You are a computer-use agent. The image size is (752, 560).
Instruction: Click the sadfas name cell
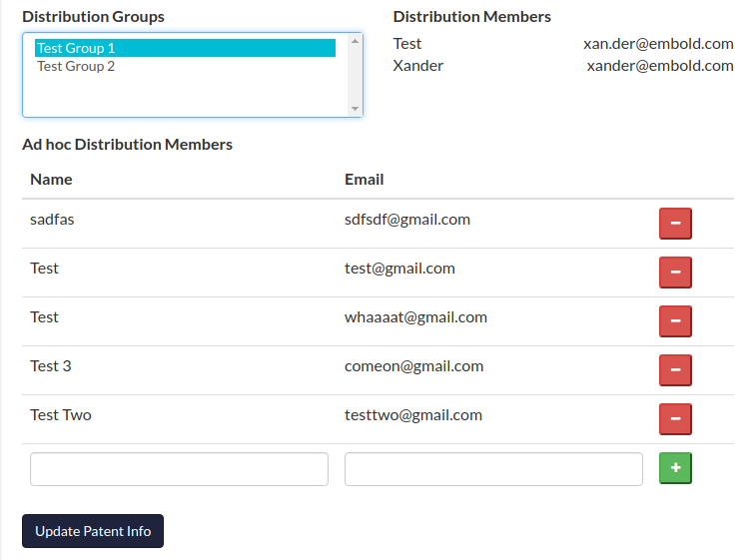52,220
